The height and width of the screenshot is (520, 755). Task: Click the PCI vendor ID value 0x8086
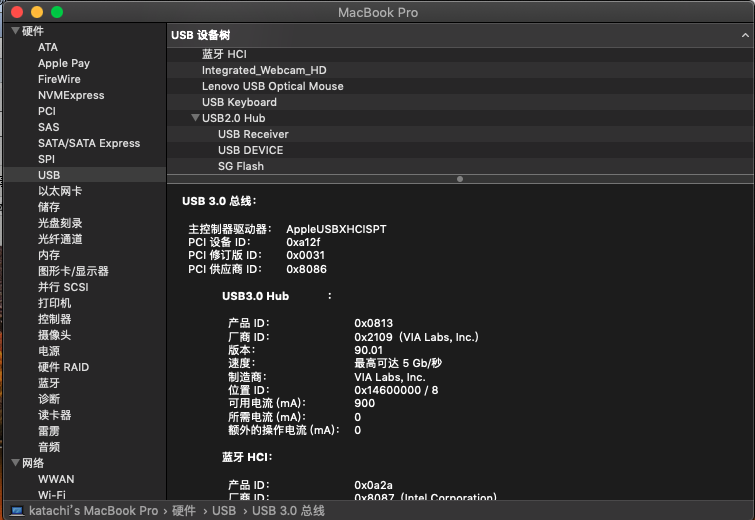coord(306,269)
